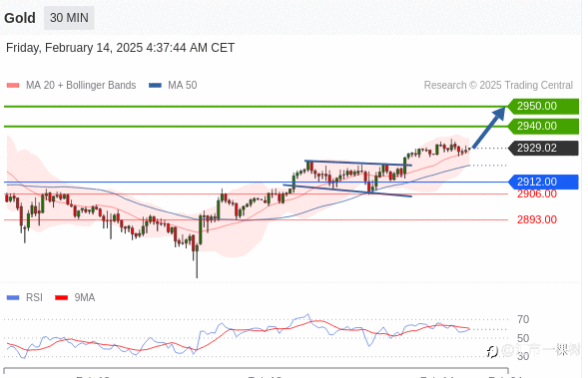588x378 pixels.
Task: Click the 30 MIN timeframe button
Action: (x=69, y=18)
